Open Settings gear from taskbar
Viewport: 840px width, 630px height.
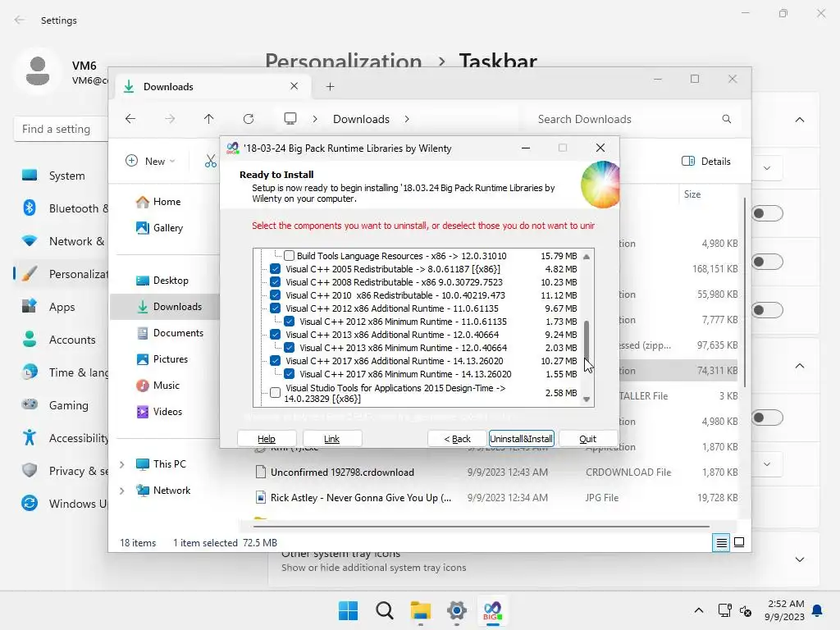point(456,610)
